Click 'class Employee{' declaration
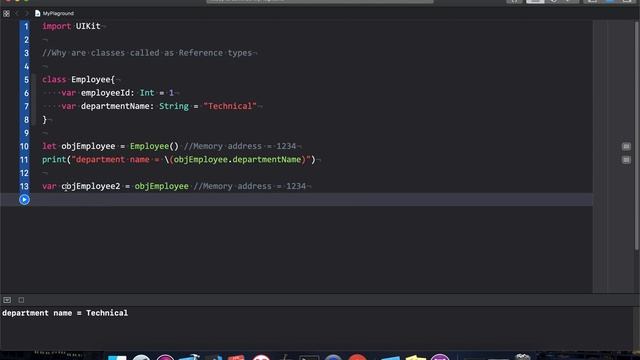The width and height of the screenshot is (640, 360). click(78, 80)
